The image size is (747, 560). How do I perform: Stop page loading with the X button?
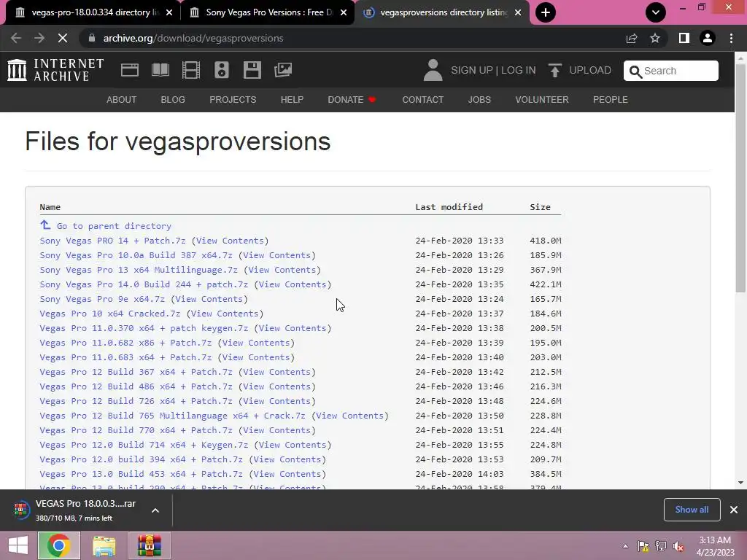point(63,38)
